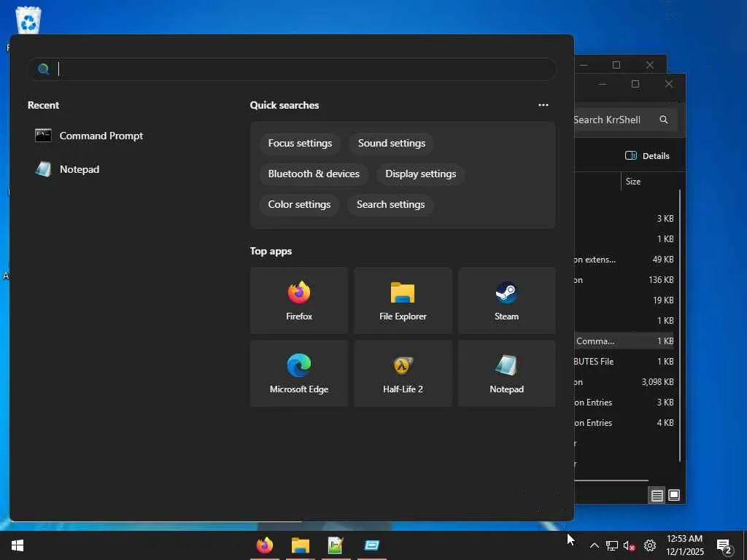This screenshot has width=747, height=560.
Task: Open the notification center icon
Action: click(x=724, y=546)
